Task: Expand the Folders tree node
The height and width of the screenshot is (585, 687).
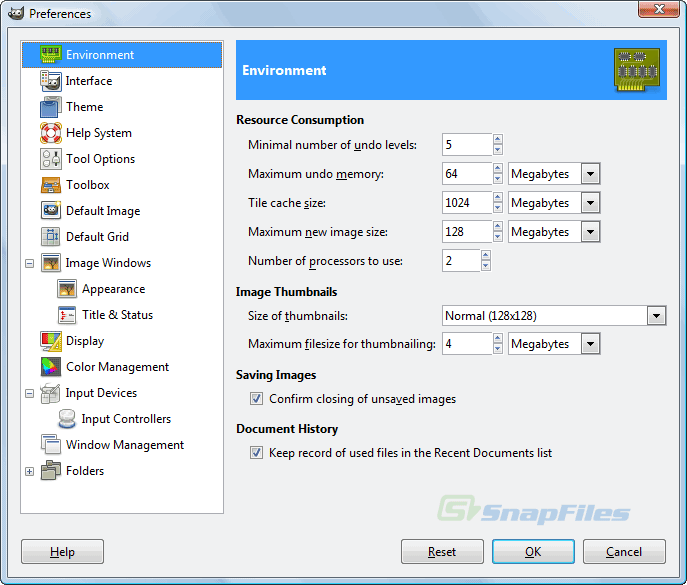Action: [30, 471]
